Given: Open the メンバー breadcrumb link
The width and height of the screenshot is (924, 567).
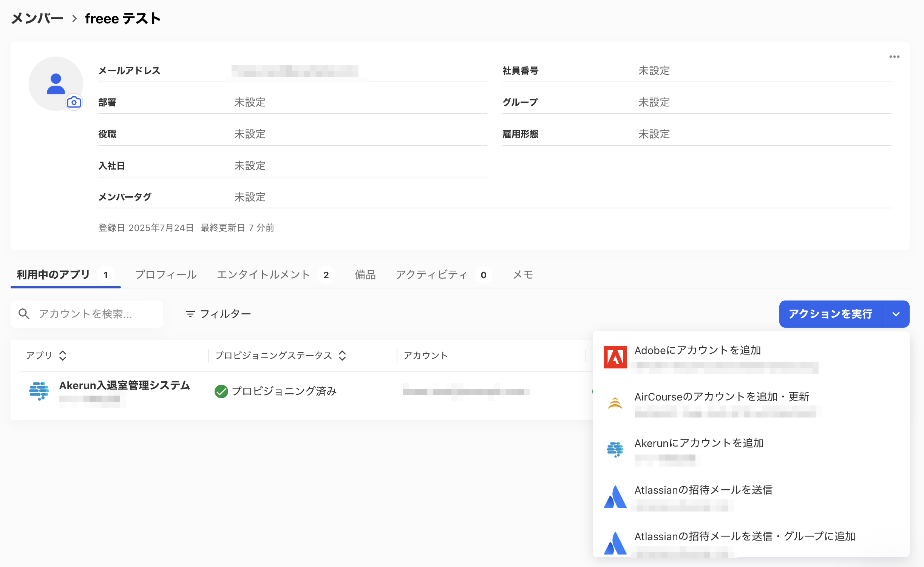Looking at the screenshot, I should (37, 18).
